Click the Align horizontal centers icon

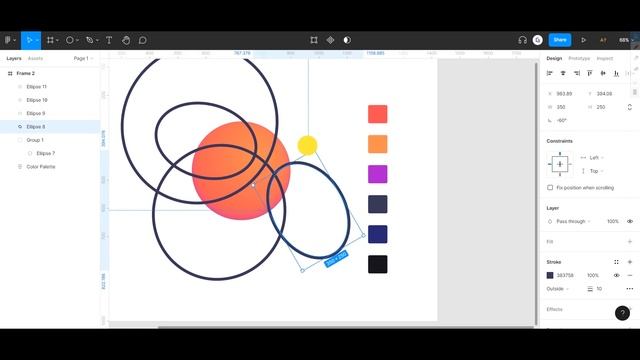pos(563,73)
